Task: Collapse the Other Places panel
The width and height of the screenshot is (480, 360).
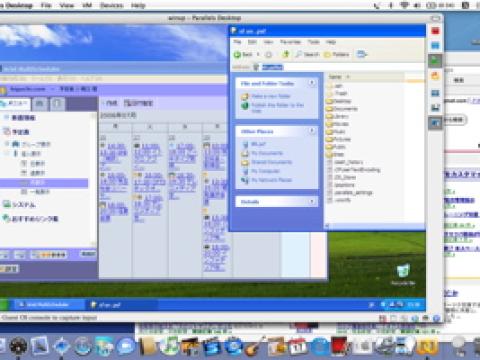Action: (312, 131)
